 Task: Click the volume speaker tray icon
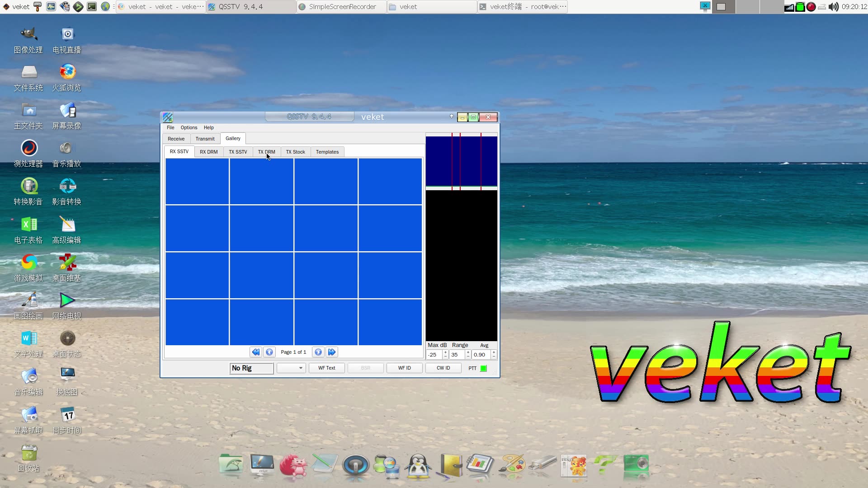coord(833,7)
